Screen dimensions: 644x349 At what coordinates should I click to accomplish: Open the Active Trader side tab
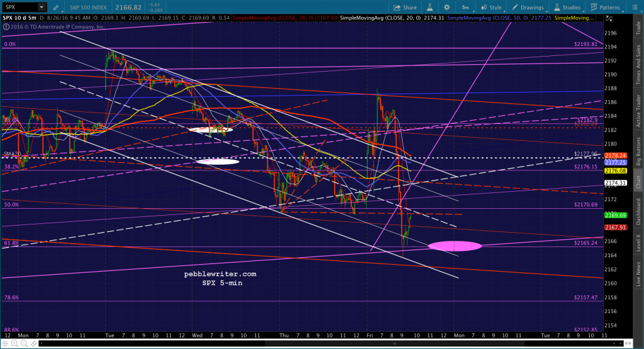point(638,111)
